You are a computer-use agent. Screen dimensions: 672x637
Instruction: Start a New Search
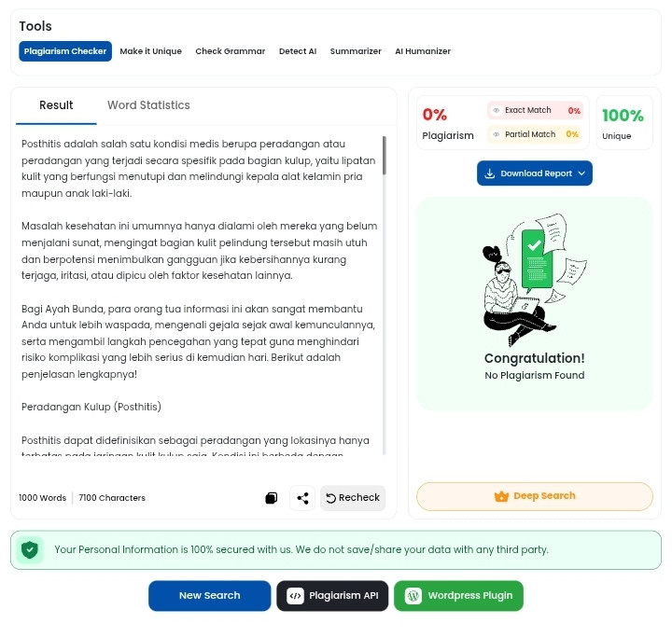[210, 596]
